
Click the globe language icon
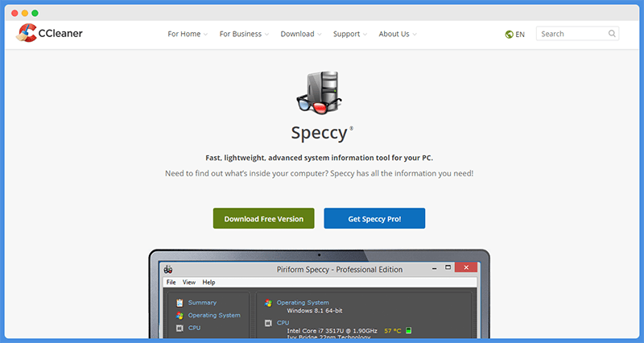(510, 35)
